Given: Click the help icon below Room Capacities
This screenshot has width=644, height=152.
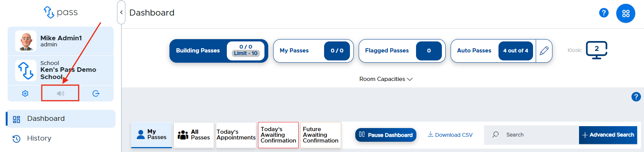Looking at the screenshot, I should coord(636,97).
